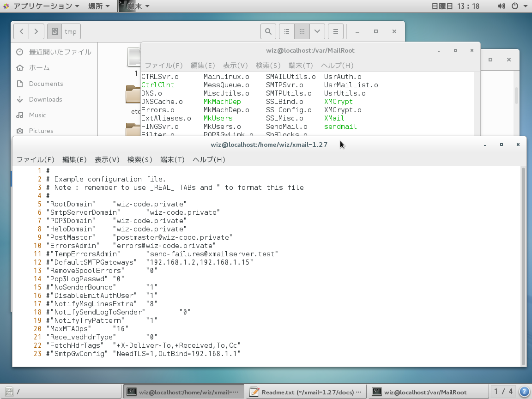Switch file manager to grid view

coord(302,31)
